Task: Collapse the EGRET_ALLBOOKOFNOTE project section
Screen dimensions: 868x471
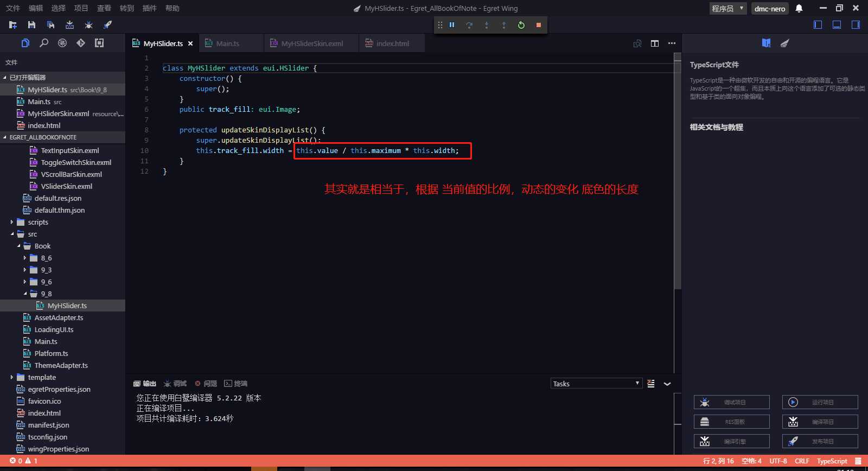Action: (x=5, y=137)
